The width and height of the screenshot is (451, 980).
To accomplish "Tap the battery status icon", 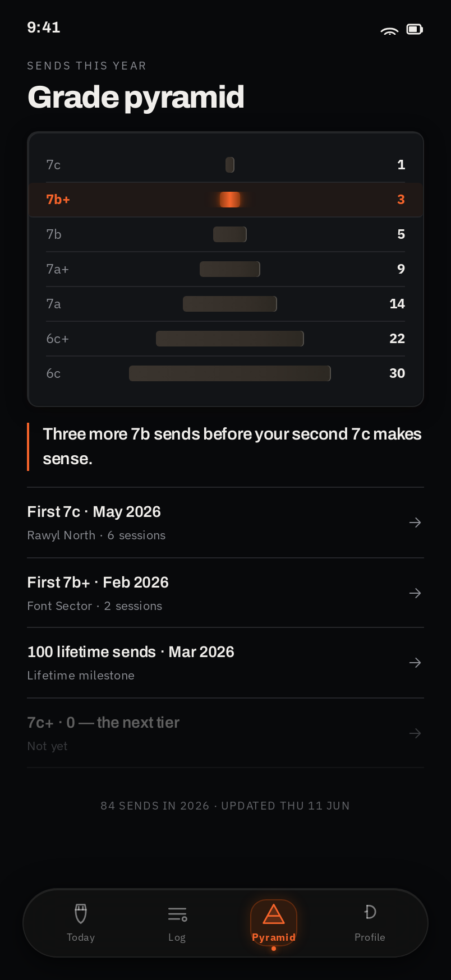I will pyautogui.click(x=415, y=29).
